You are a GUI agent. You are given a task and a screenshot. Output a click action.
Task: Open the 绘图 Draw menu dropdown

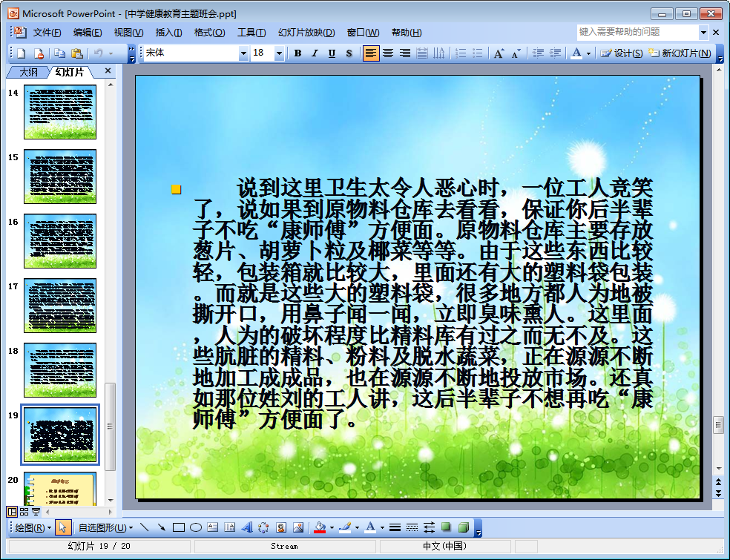tap(33, 527)
